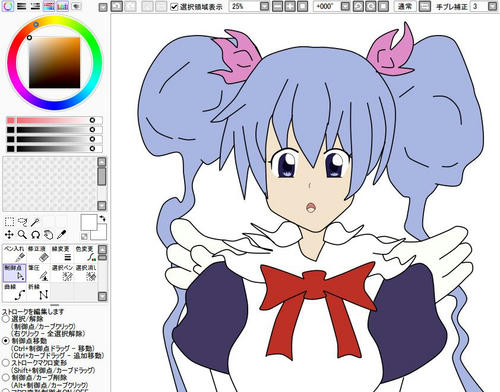Click the foreground color swatch
The image size is (500, 392).
[x=89, y=222]
